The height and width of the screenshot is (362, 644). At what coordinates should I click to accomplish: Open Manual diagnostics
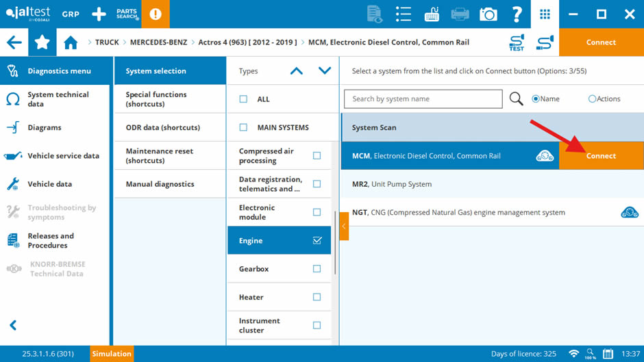click(x=170, y=184)
